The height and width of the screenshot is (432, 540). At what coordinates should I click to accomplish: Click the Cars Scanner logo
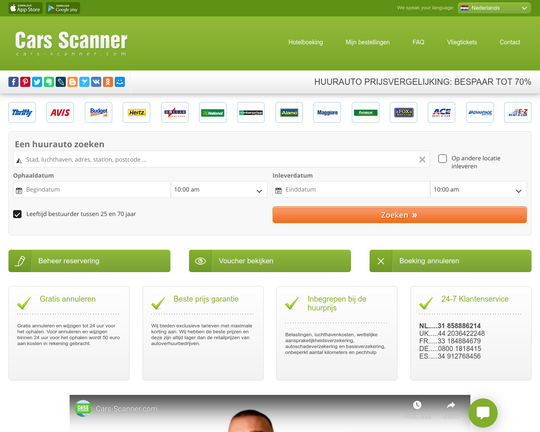(71, 43)
